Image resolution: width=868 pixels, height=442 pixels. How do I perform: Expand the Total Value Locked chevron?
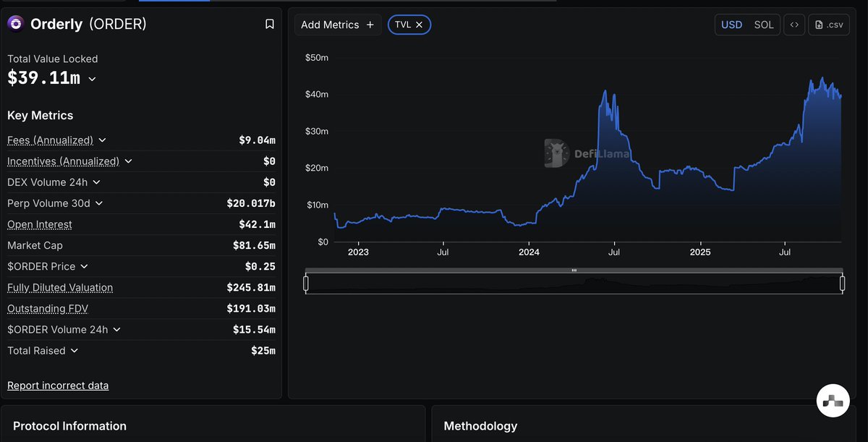92,79
